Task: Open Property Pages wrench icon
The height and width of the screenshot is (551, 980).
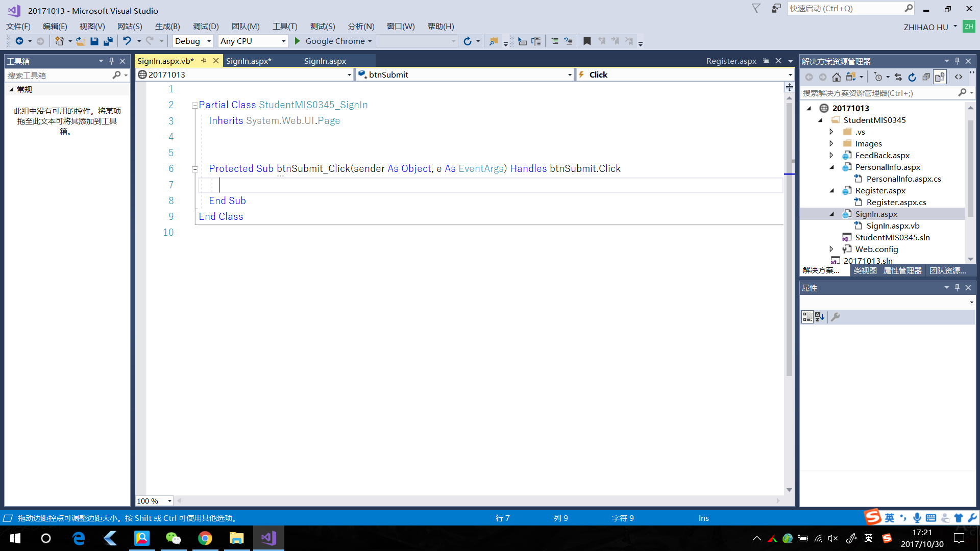Action: pyautogui.click(x=836, y=317)
